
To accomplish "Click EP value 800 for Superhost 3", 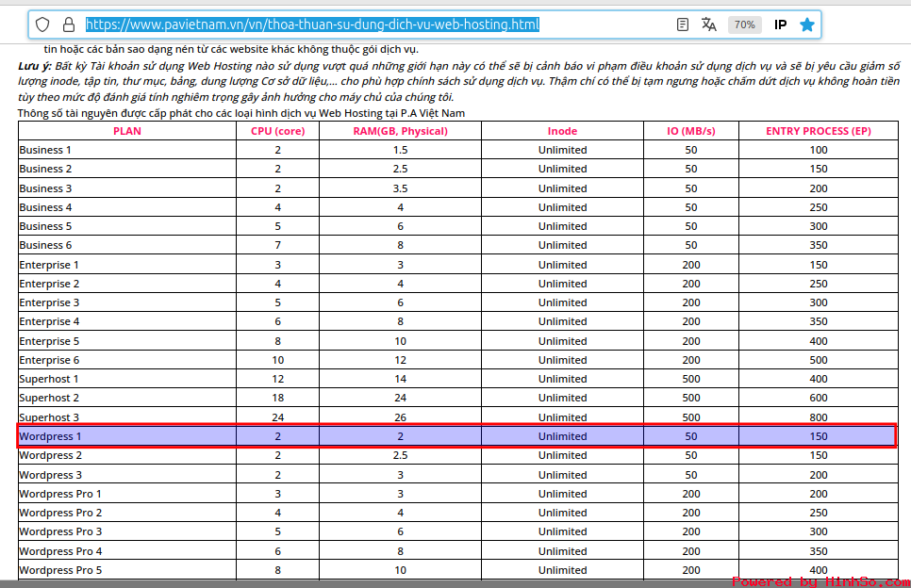I will click(x=819, y=416).
